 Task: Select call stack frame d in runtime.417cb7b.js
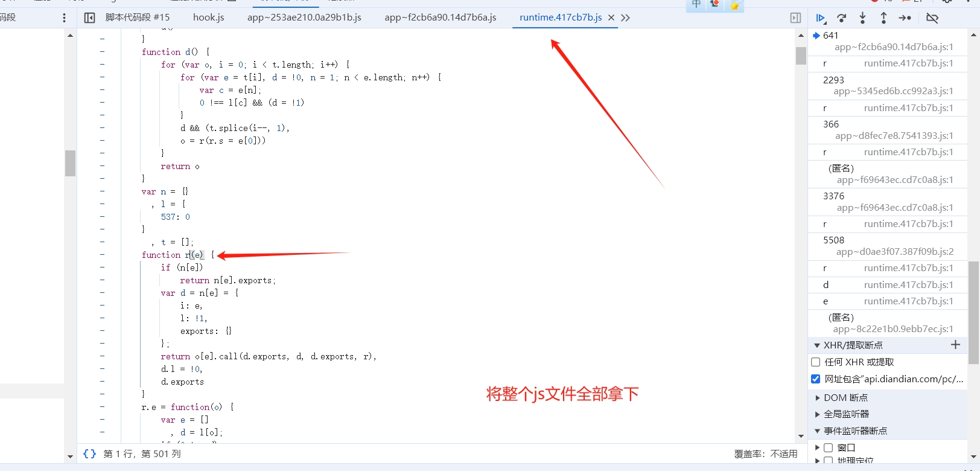(x=888, y=284)
